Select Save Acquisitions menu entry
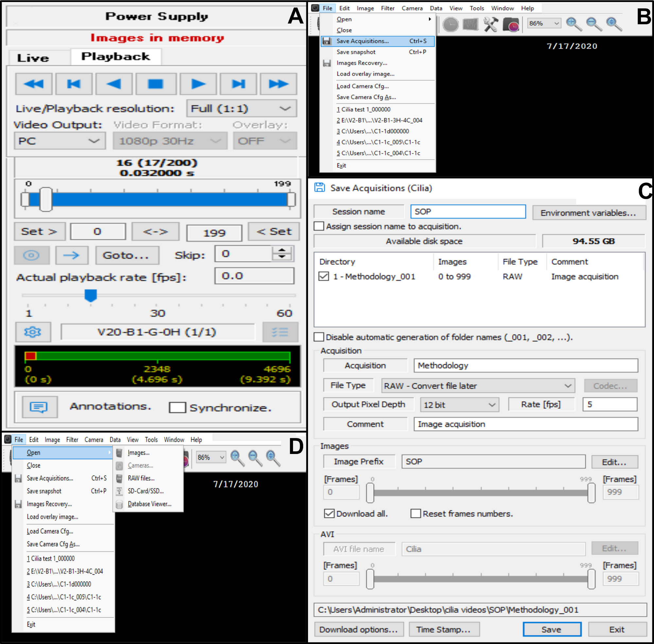This screenshot has width=654, height=644. coord(362,41)
